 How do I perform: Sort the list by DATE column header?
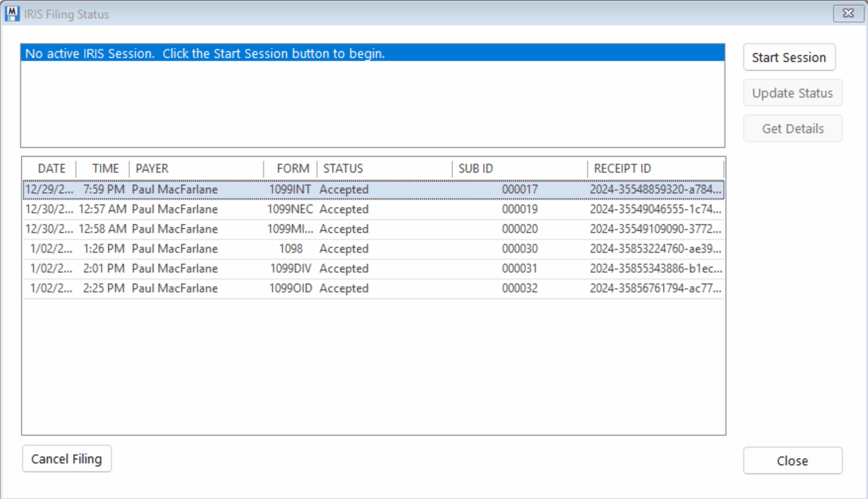50,169
